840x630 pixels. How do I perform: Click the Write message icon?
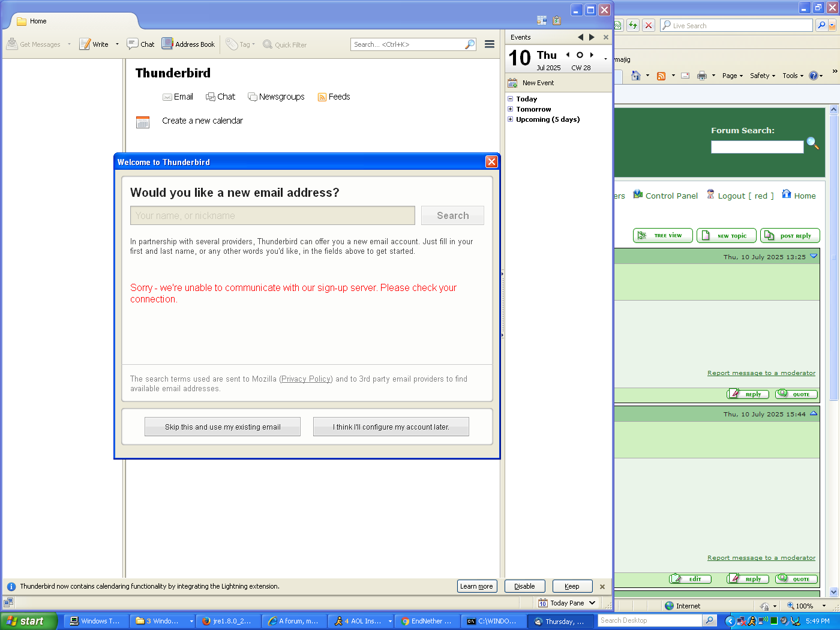[x=85, y=44]
